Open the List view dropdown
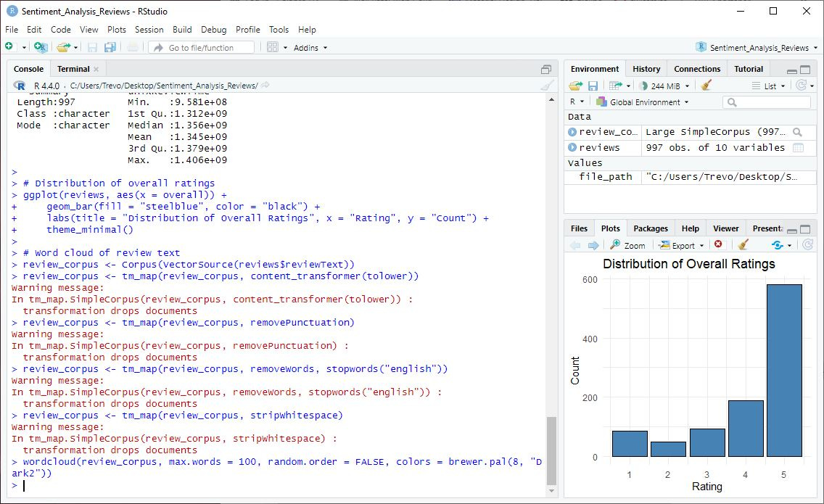This screenshot has width=824, height=504. click(768, 86)
